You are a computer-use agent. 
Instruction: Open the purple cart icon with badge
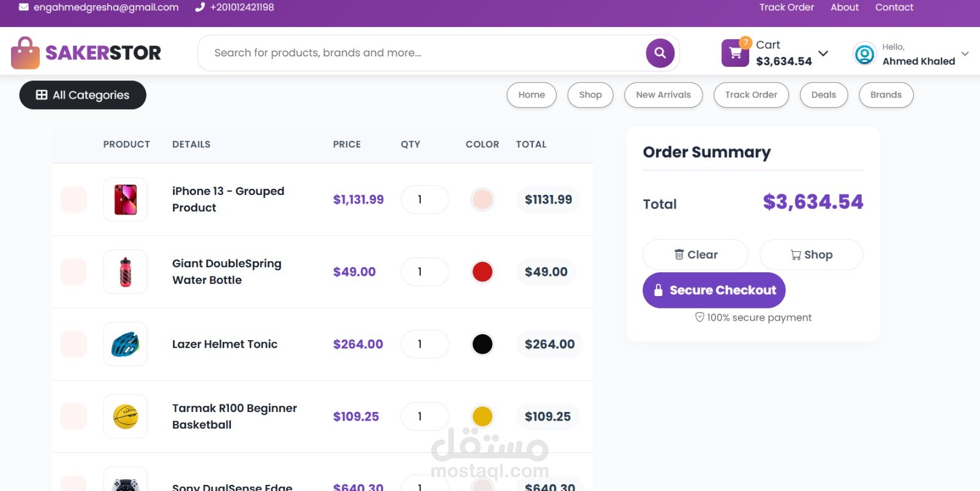click(x=735, y=53)
